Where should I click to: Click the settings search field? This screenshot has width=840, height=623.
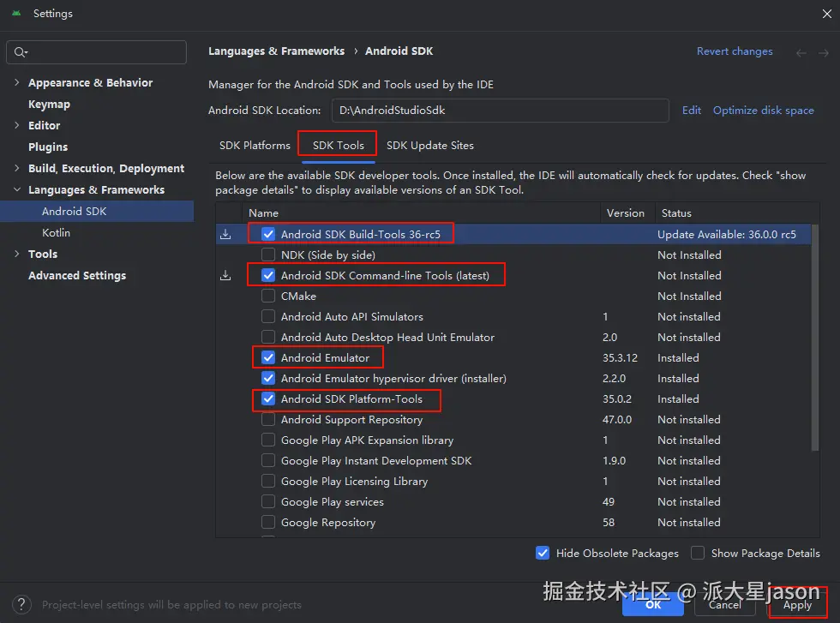tap(96, 52)
